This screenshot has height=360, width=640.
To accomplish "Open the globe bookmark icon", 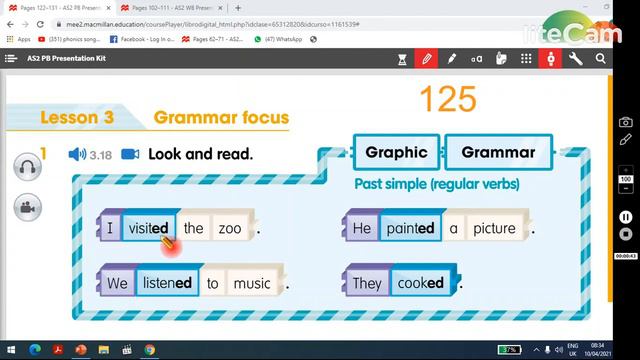I will 313,39.
